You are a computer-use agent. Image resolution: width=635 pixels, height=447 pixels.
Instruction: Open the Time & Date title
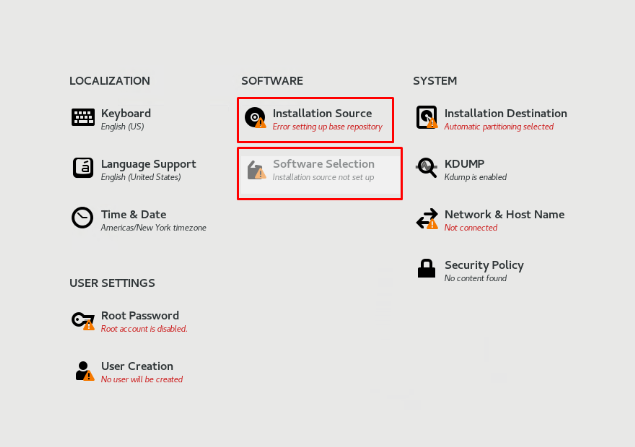click(134, 214)
